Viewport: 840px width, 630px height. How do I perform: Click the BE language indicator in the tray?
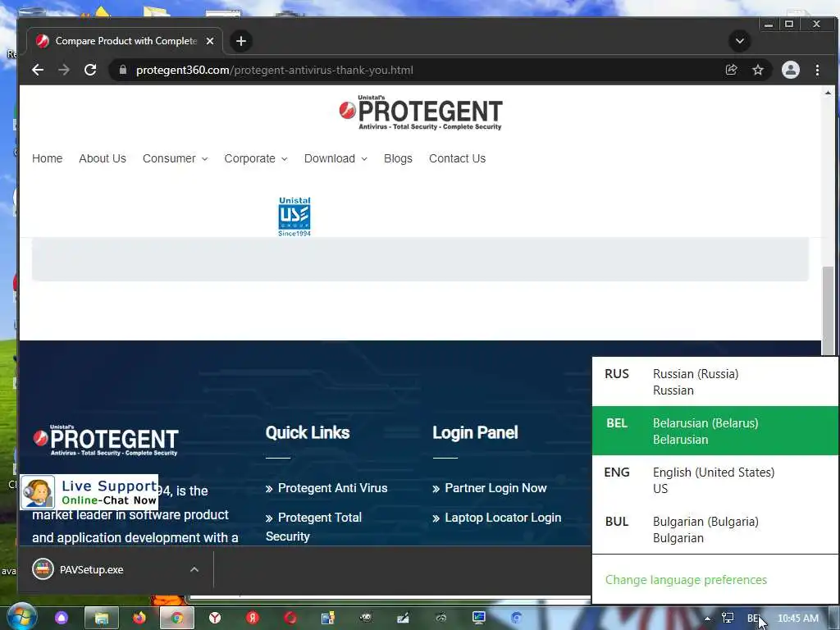(753, 619)
